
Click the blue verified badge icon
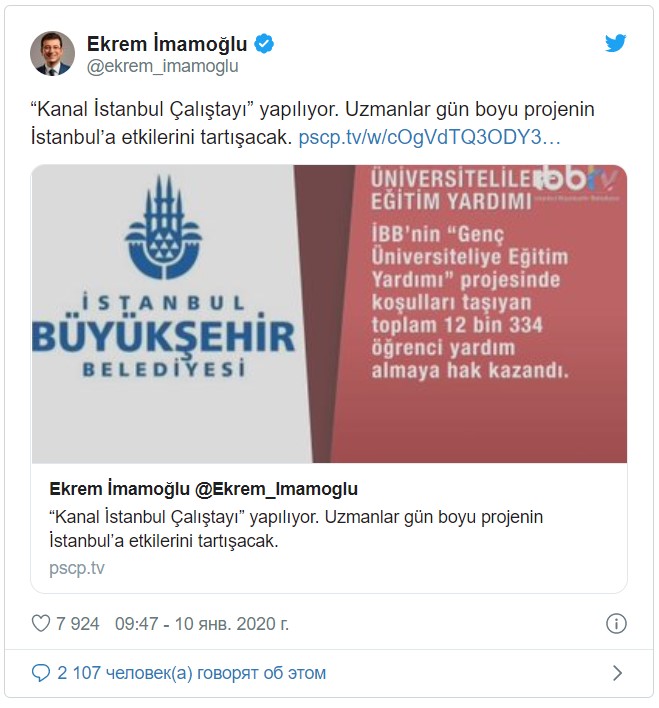pyautogui.click(x=264, y=44)
